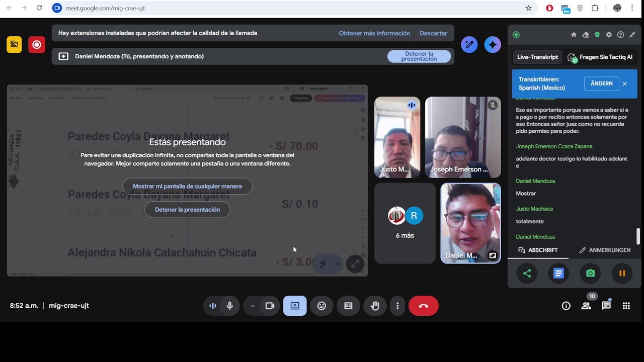Open the Chrome three-dot menu
This screenshot has width=644, height=362.
tap(632, 8)
